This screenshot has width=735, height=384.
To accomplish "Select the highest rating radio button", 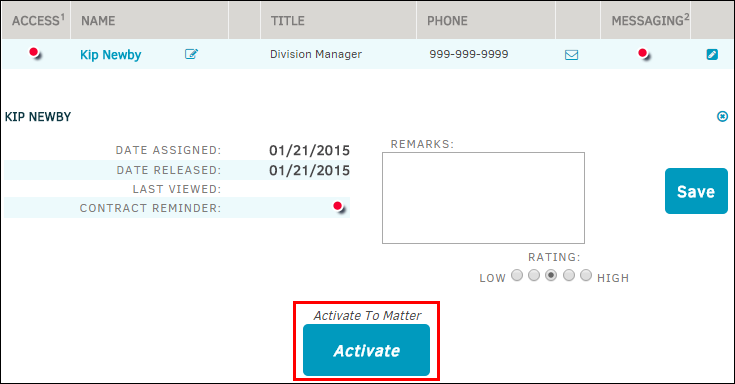I will 586,275.
